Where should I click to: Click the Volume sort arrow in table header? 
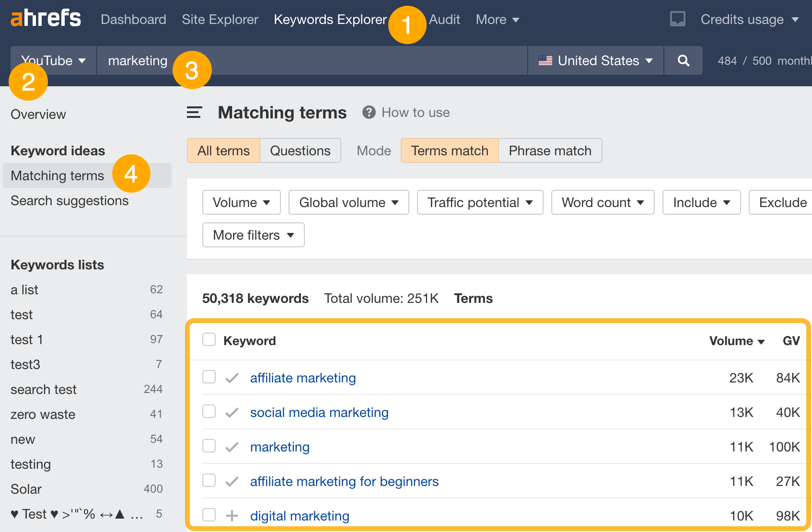coord(762,341)
